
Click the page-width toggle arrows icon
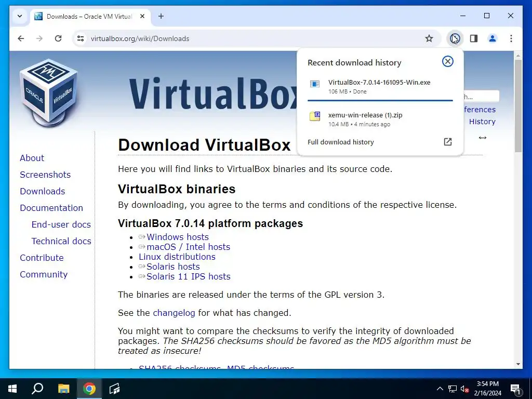point(483,137)
